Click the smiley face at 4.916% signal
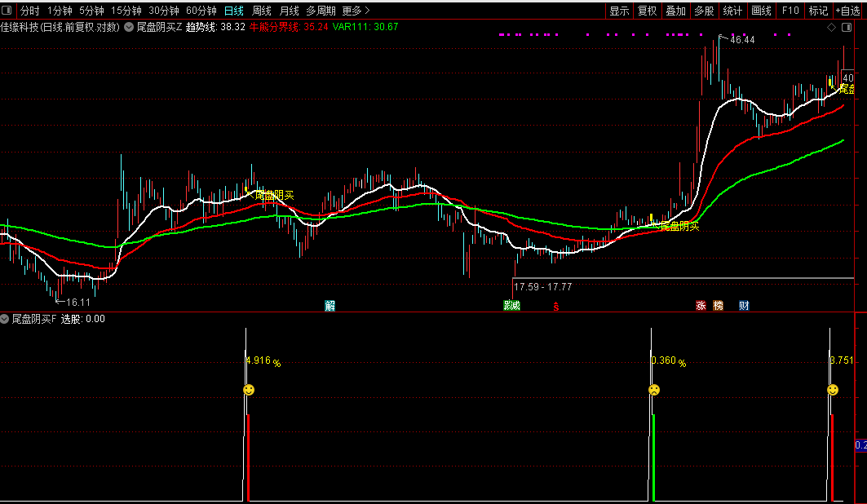Viewport: 867px width, 504px height. (249, 390)
